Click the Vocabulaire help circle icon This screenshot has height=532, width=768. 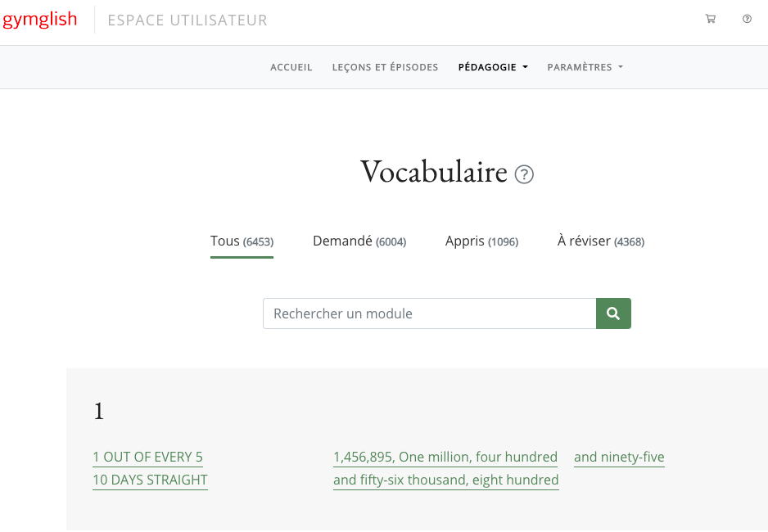524,174
